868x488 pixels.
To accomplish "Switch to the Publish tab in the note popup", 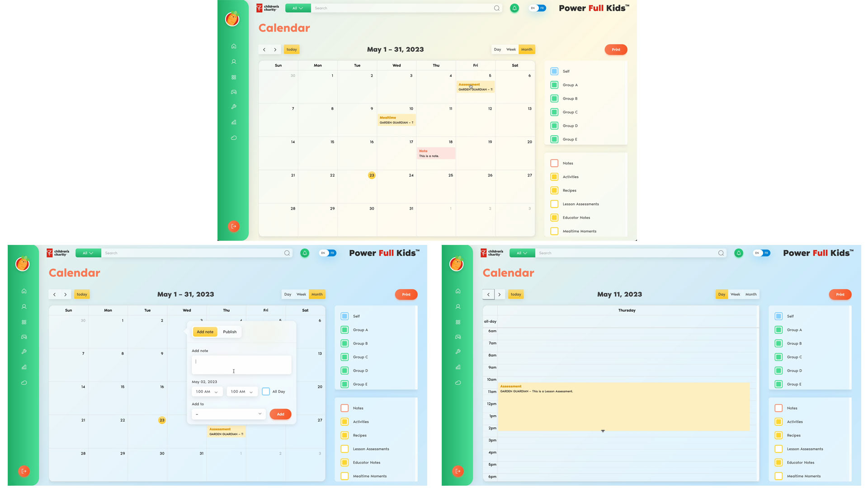I will pos(230,332).
